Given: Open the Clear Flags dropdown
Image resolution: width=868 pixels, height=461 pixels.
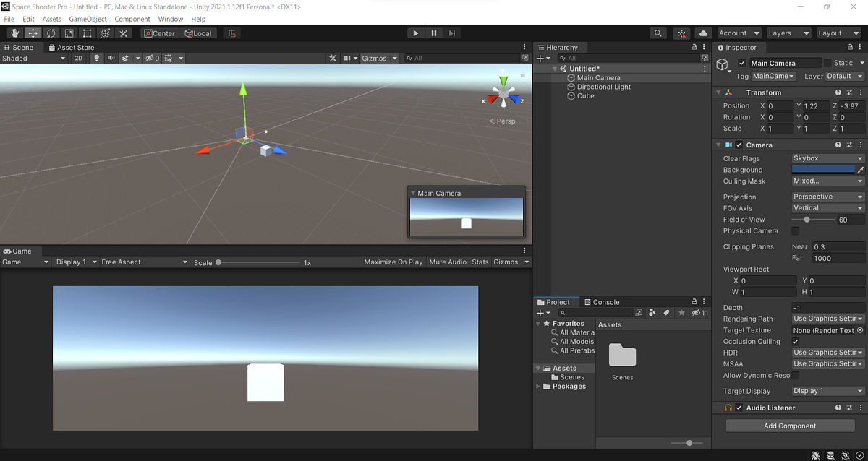Looking at the screenshot, I should (x=827, y=158).
